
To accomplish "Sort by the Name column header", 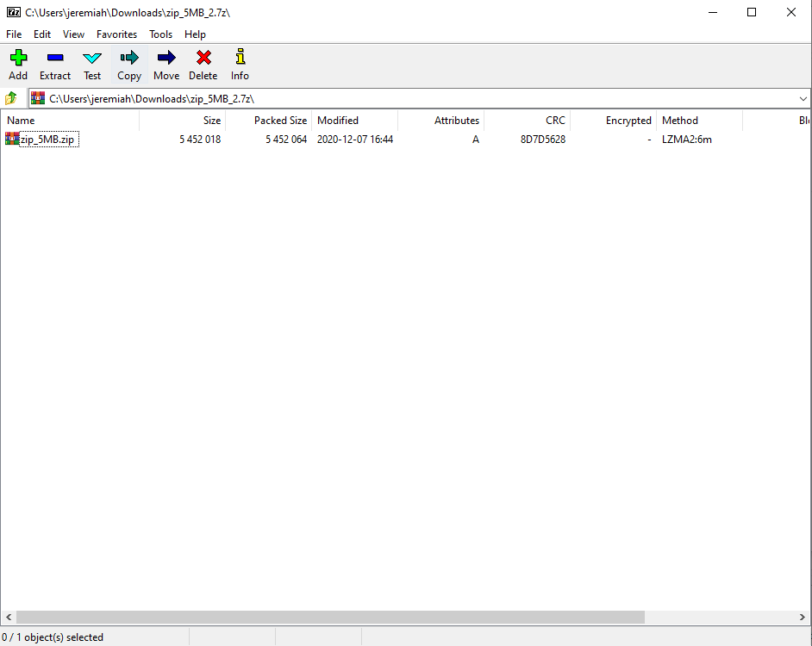I will [x=69, y=121].
